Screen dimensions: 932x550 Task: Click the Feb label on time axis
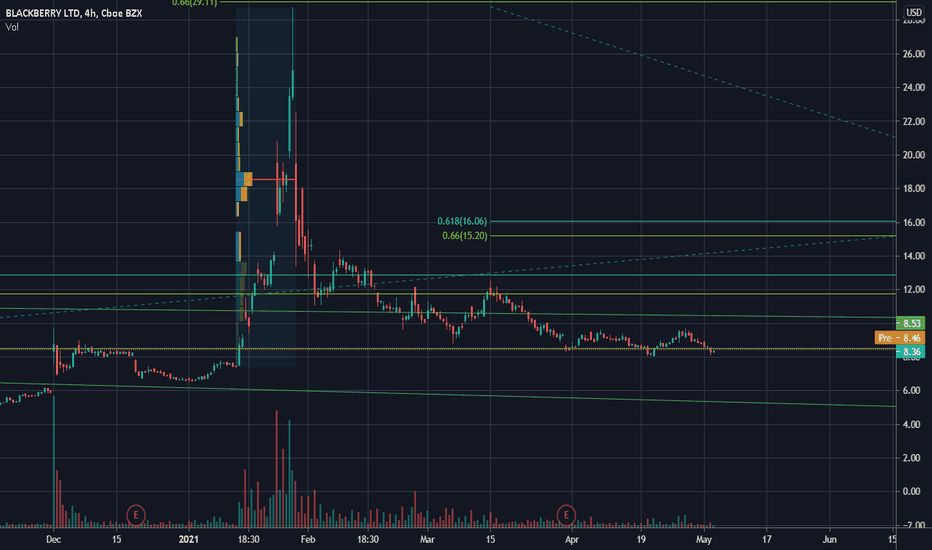coord(308,540)
